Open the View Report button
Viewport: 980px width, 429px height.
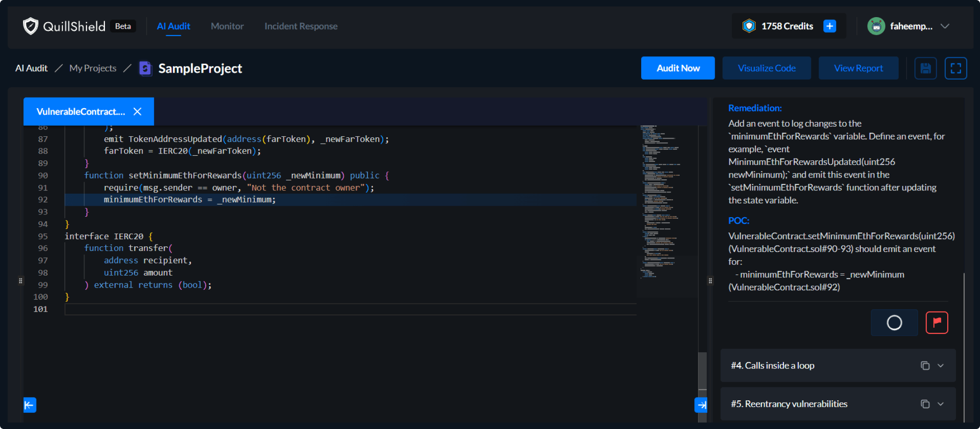click(858, 68)
